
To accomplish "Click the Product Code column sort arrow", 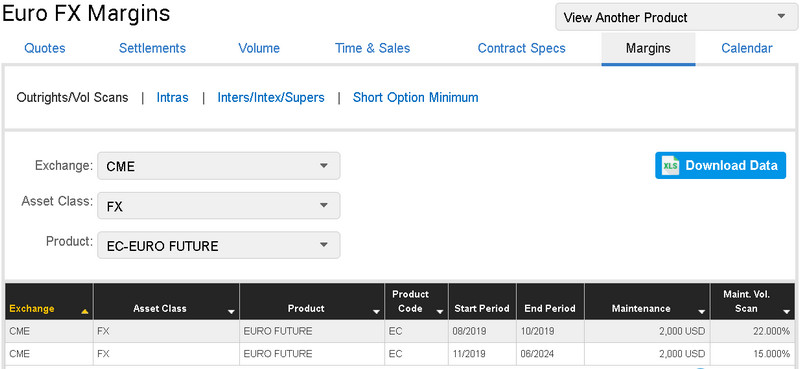I will [x=440, y=311].
